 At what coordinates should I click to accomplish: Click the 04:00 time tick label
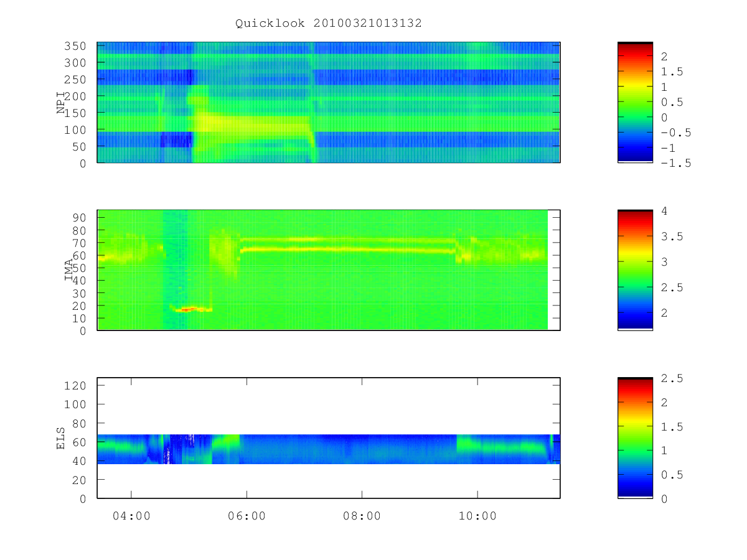pyautogui.click(x=131, y=516)
